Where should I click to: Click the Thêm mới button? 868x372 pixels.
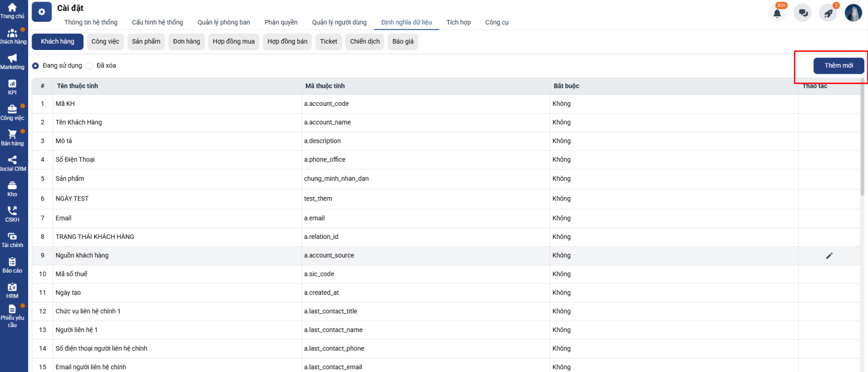tap(838, 66)
